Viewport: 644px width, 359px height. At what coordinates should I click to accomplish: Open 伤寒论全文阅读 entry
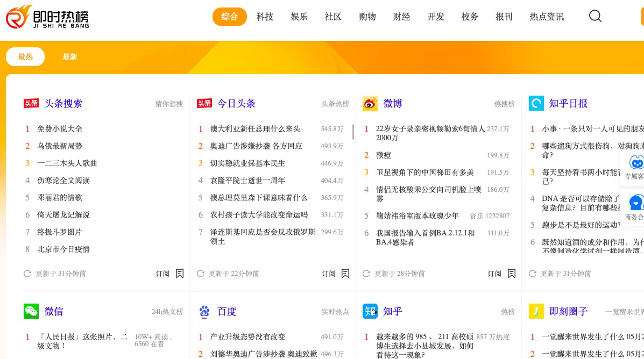click(x=63, y=181)
